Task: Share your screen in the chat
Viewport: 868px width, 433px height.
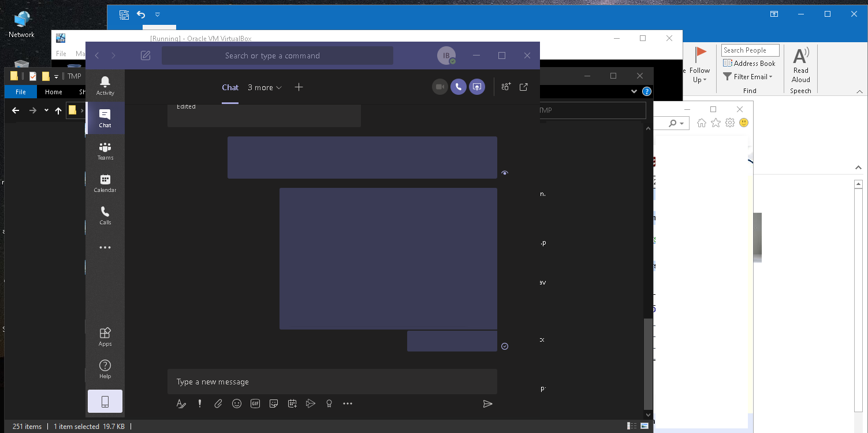Action: [x=477, y=87]
